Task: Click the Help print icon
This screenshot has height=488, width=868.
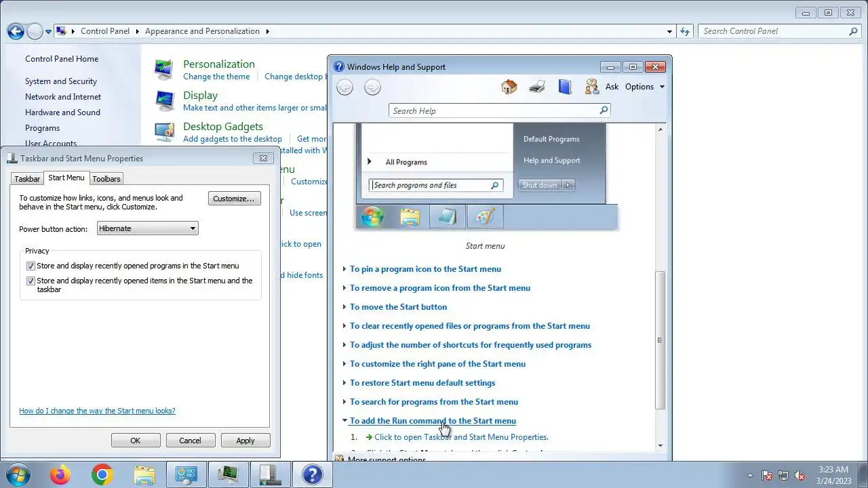Action: pyautogui.click(x=537, y=87)
